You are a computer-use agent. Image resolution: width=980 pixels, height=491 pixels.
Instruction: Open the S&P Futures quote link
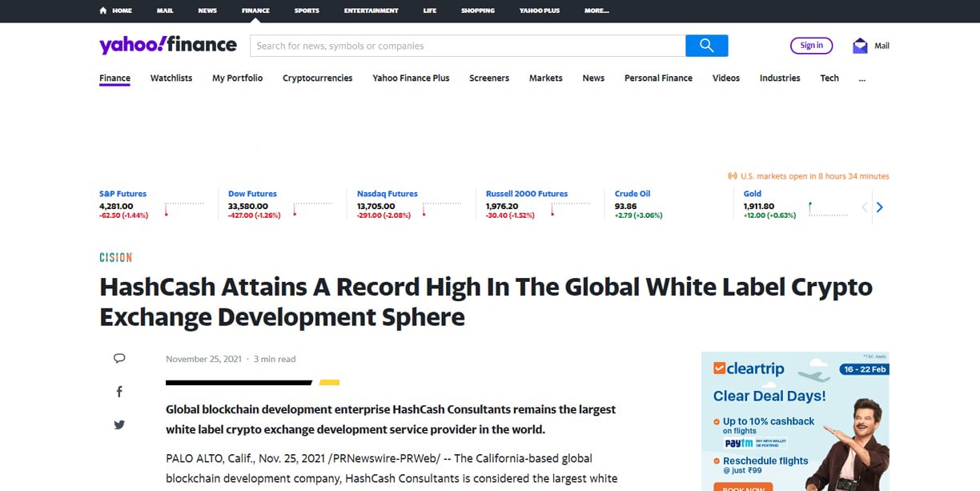point(122,194)
